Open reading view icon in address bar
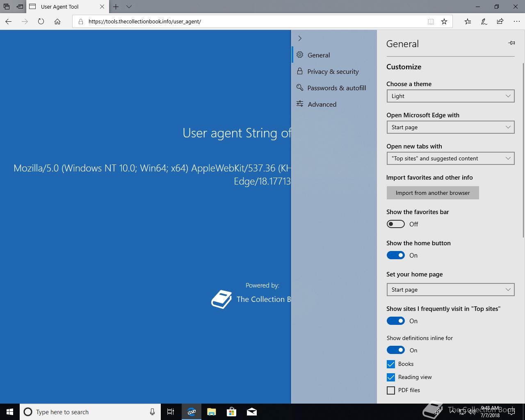 click(431, 21)
